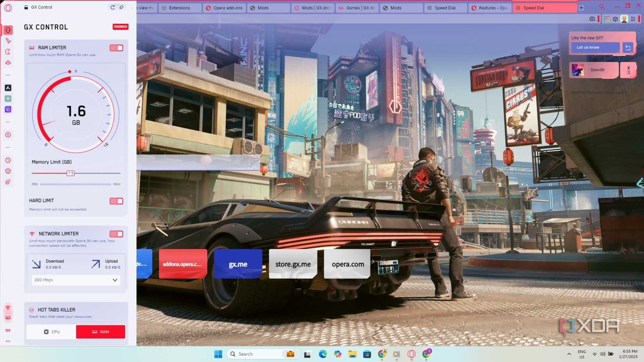Disable the RAM Limiter toggle
644x362 pixels.
(x=116, y=48)
